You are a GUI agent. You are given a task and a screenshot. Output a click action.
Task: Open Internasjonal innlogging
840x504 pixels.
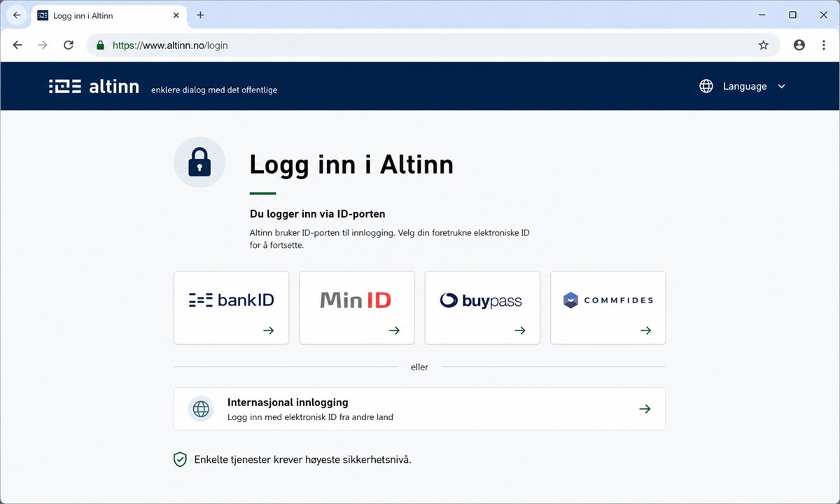(x=419, y=409)
